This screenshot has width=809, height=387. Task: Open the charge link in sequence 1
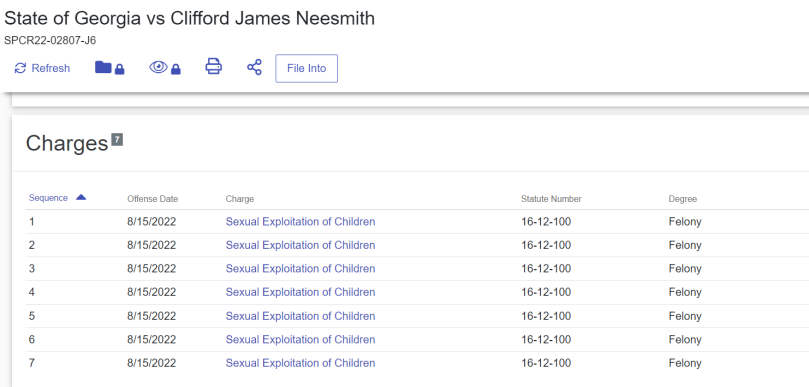coord(300,222)
